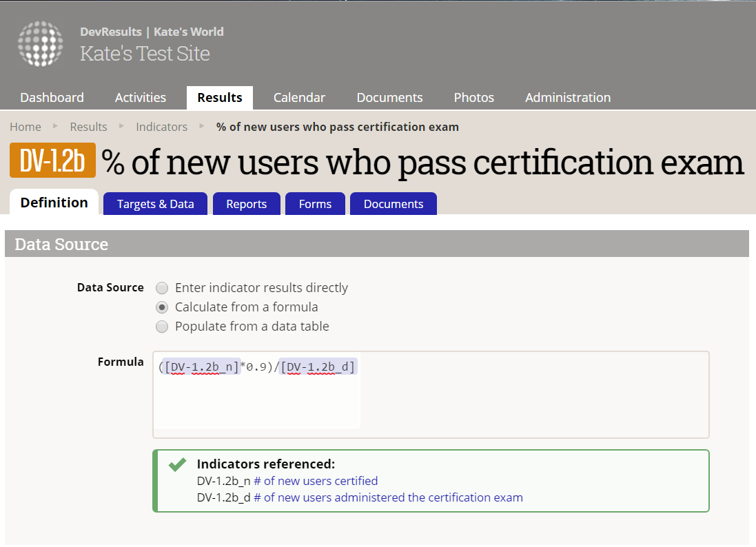Choose 'Populate from a data table' option
The height and width of the screenshot is (547, 756).
coord(162,327)
